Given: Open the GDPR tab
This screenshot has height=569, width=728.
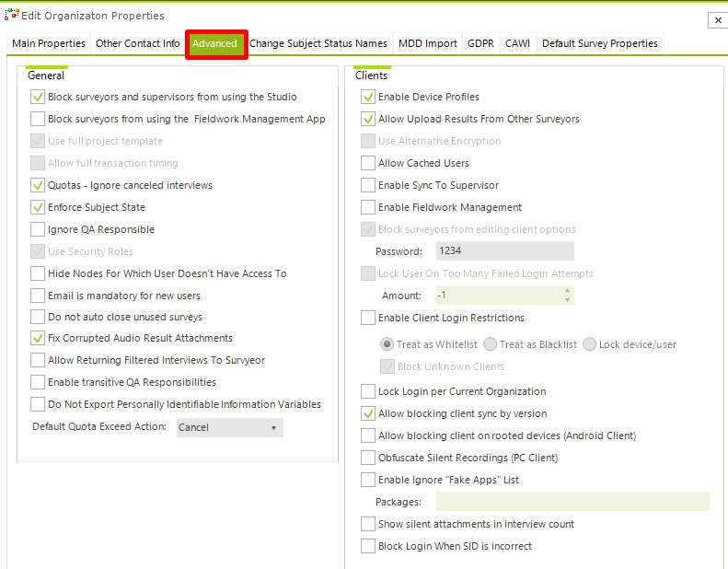Looking at the screenshot, I should (480, 43).
